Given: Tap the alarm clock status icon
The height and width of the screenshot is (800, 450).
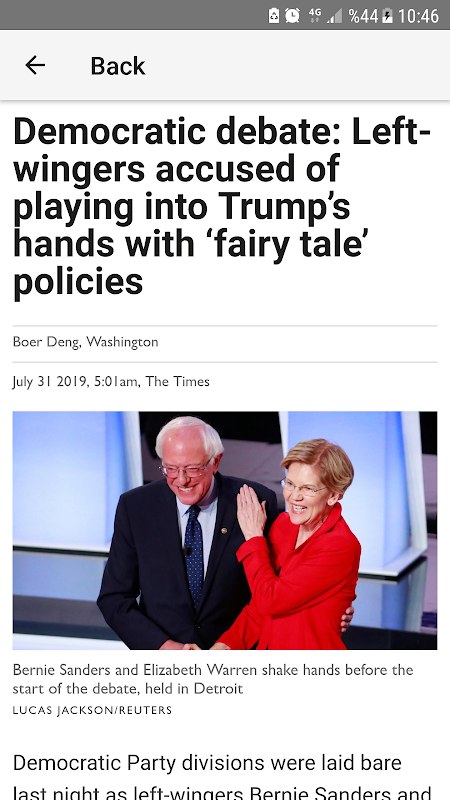Looking at the screenshot, I should [292, 15].
